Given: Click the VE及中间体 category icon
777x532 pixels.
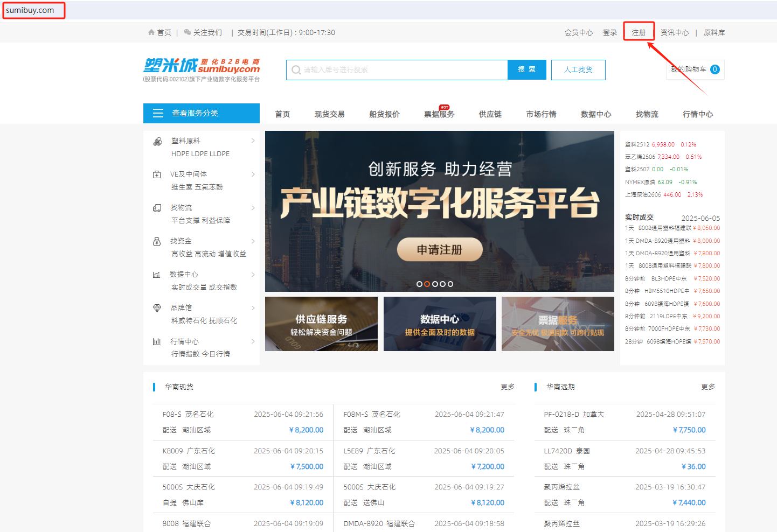Looking at the screenshot, I should (x=157, y=174).
